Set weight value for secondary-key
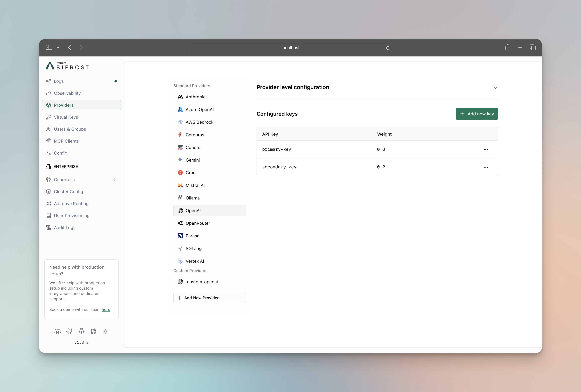Image resolution: width=581 pixels, height=392 pixels. coord(381,167)
